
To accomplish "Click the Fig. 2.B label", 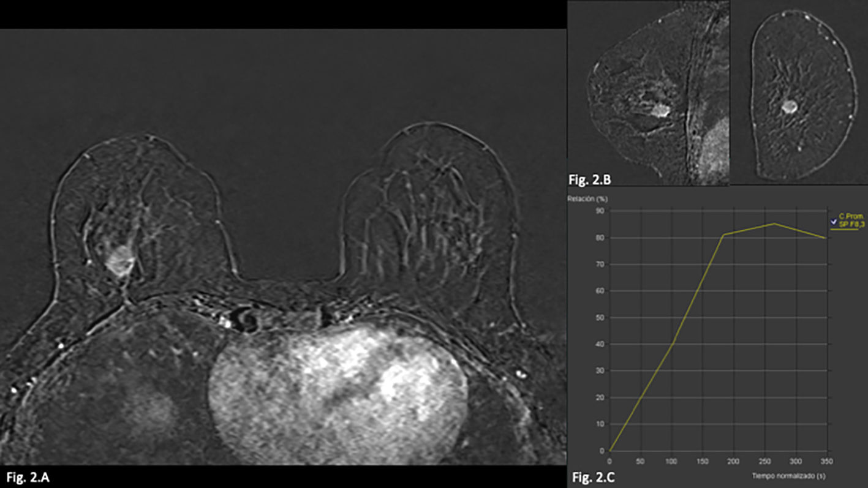I will 589,179.
